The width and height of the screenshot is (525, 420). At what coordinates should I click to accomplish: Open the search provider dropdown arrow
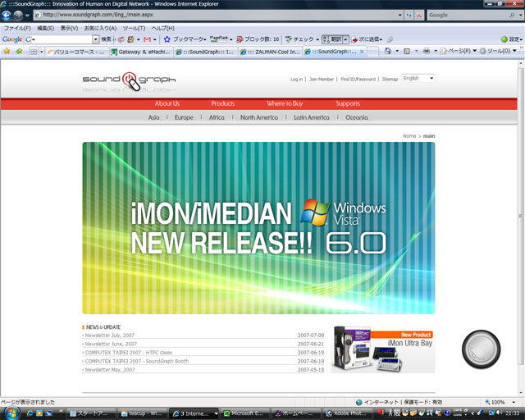point(520,15)
